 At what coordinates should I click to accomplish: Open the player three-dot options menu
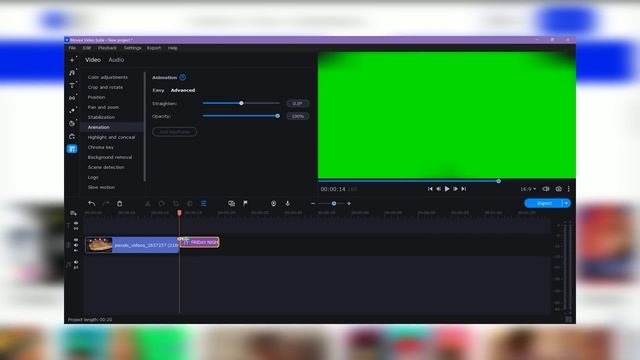pyautogui.click(x=569, y=189)
